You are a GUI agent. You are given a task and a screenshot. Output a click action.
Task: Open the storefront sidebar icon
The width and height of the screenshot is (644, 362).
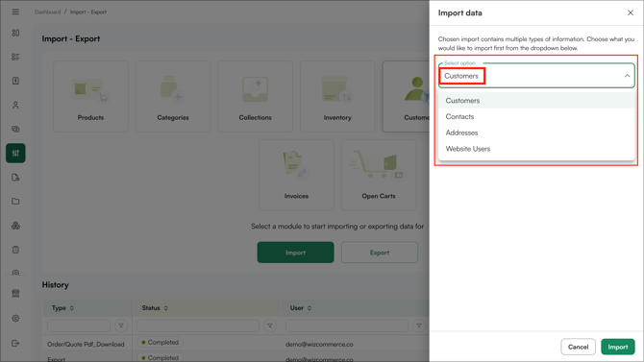point(15,294)
